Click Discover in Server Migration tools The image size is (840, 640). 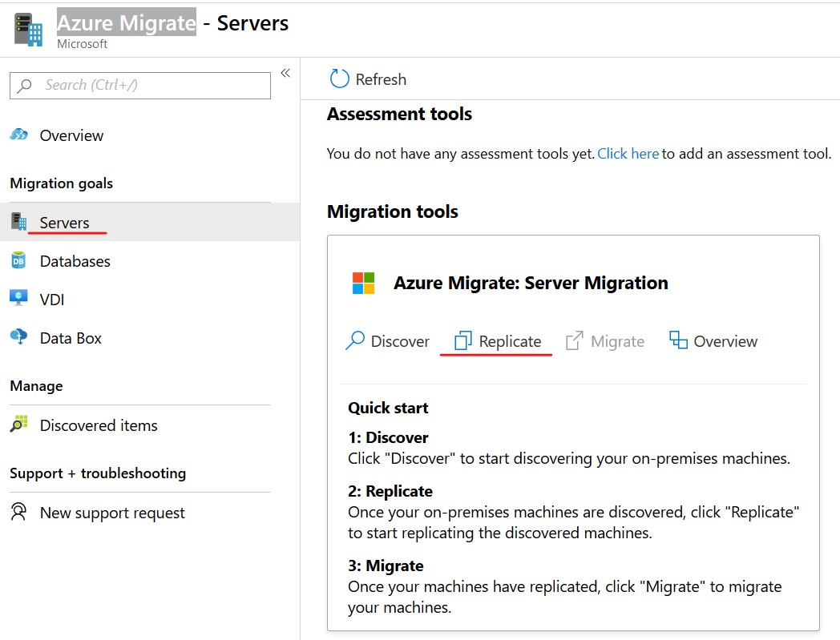click(x=400, y=342)
